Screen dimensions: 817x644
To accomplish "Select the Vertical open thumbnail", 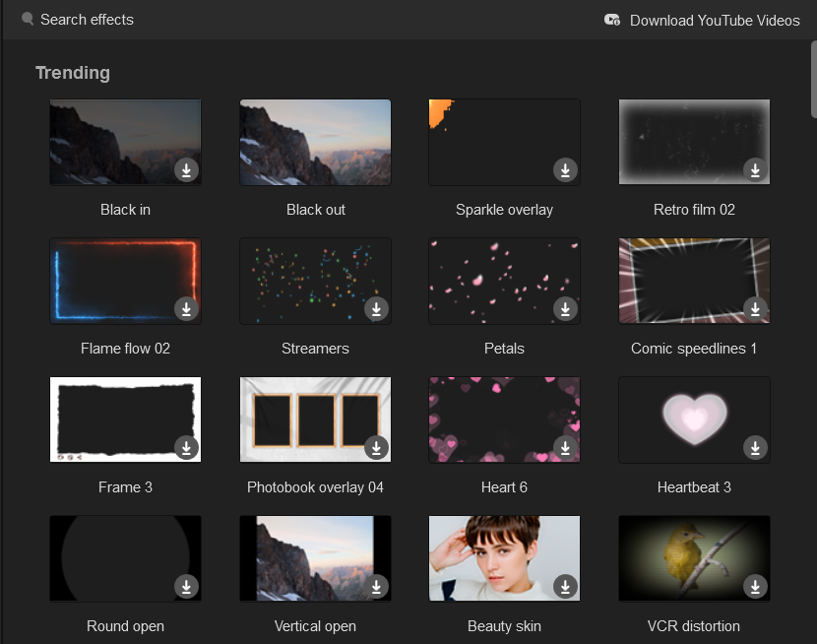I will point(315,558).
